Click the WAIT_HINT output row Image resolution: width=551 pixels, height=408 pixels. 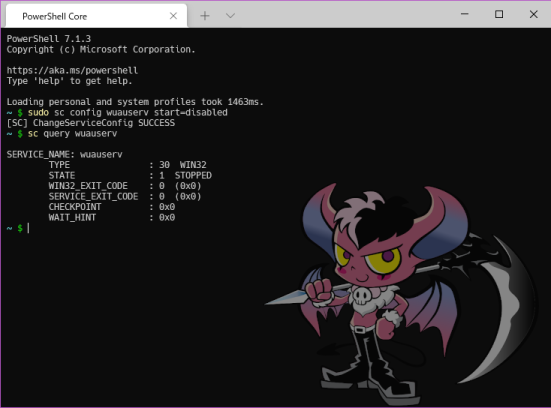click(112, 218)
